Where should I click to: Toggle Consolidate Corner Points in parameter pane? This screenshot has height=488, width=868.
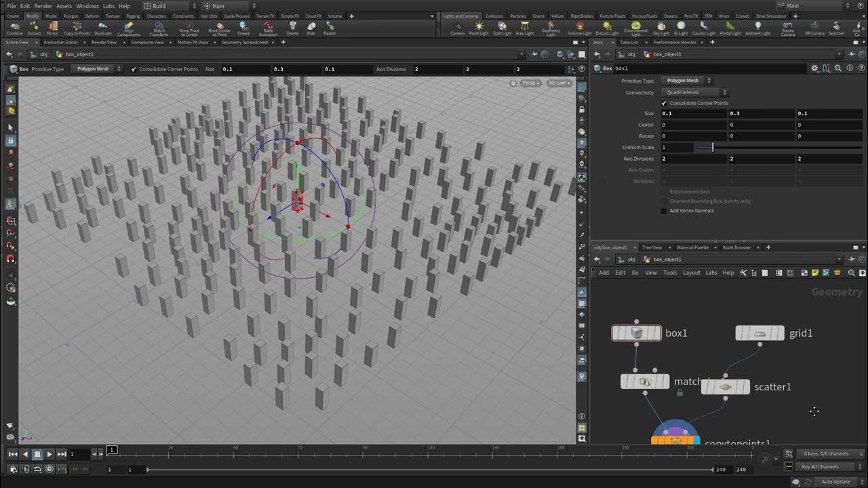coord(664,103)
